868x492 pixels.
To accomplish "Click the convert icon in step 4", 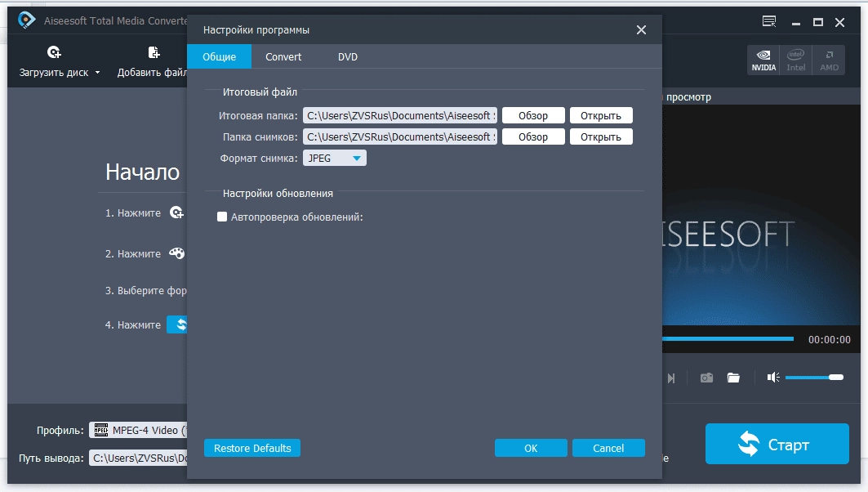I will click(x=178, y=324).
